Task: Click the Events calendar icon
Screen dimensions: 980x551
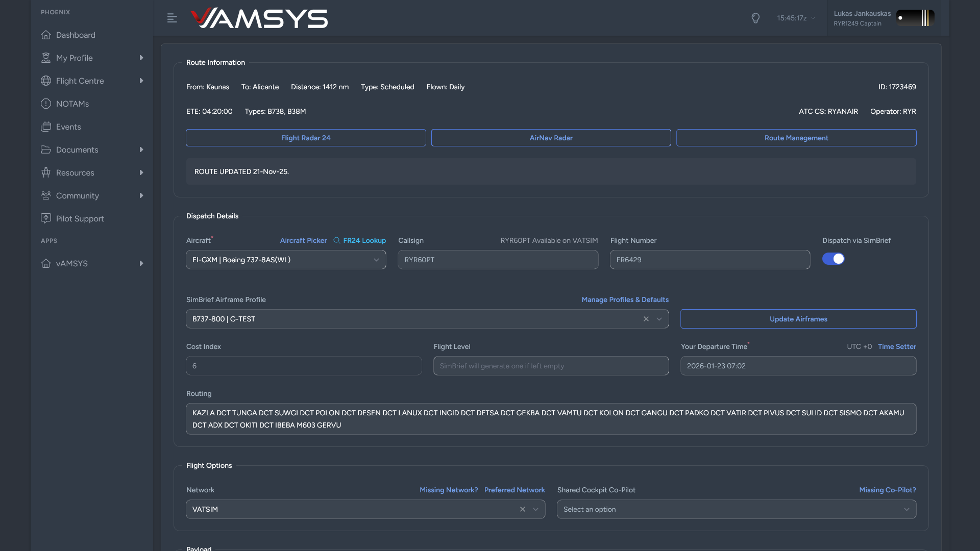Action: pos(46,127)
